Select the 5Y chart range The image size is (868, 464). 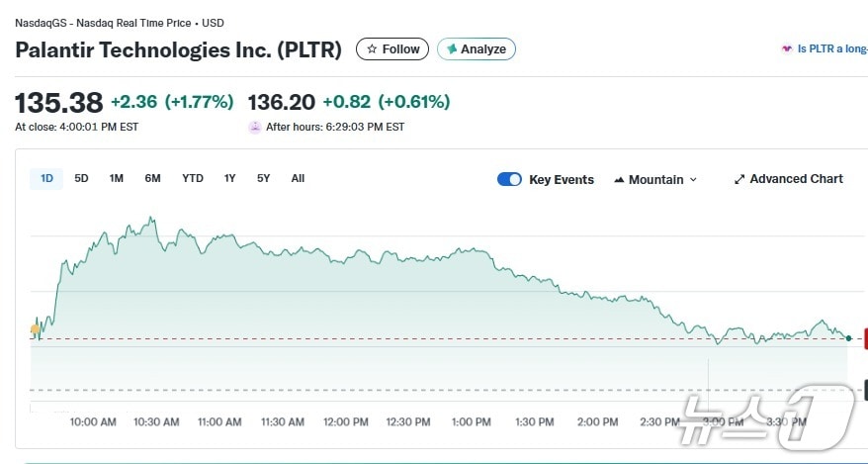263,178
